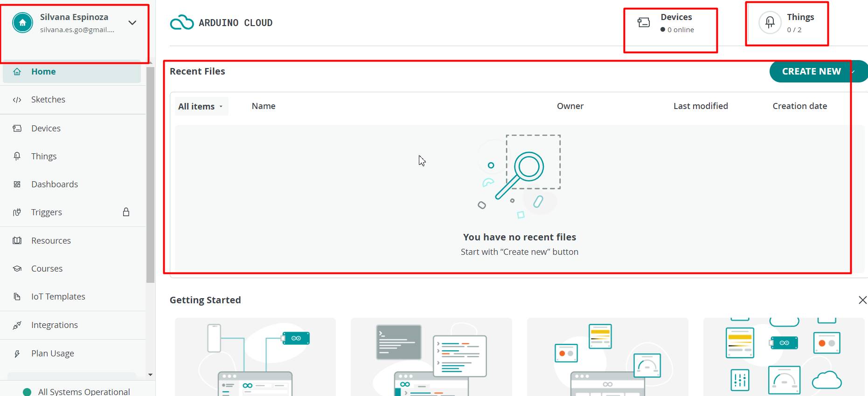The height and width of the screenshot is (396, 868).
Task: Open the Plan Usage menu item
Action: click(73, 354)
